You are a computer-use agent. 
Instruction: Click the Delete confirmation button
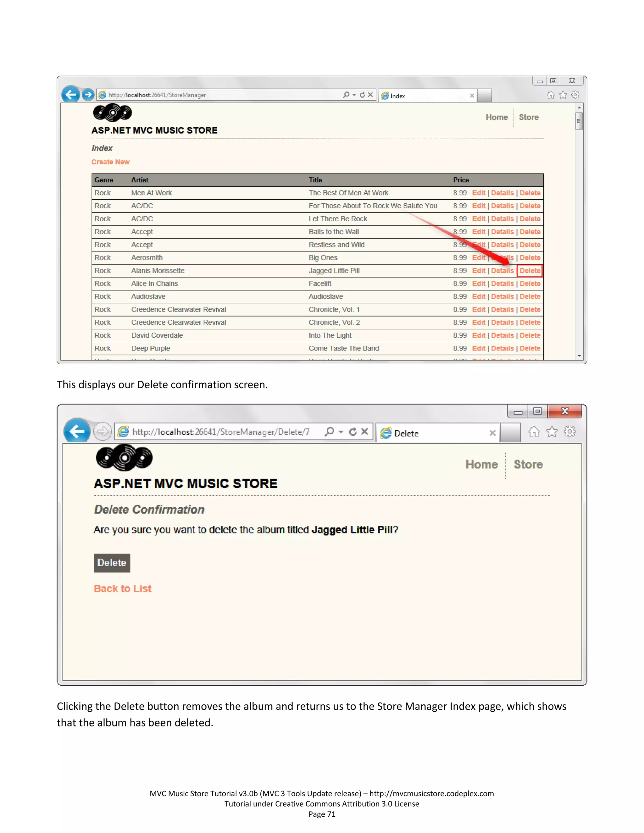click(x=112, y=563)
